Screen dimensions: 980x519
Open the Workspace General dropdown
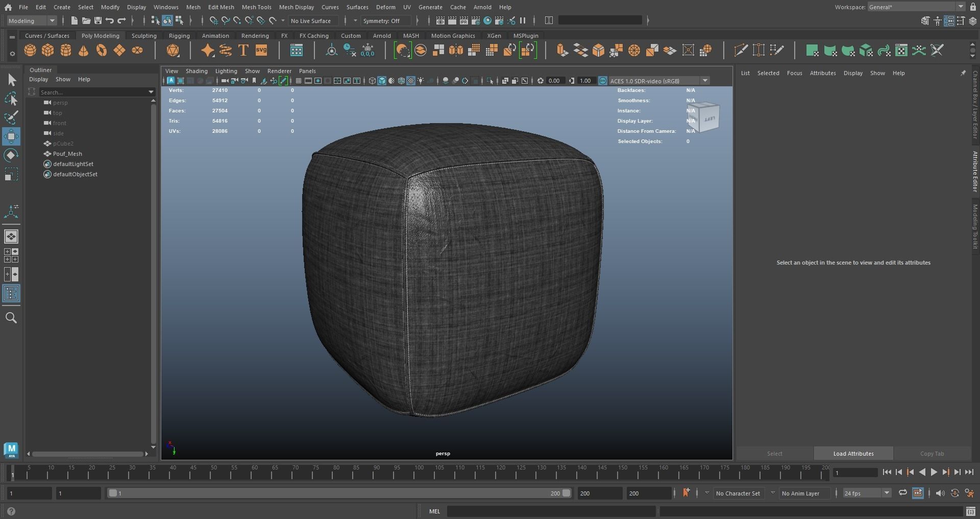916,7
